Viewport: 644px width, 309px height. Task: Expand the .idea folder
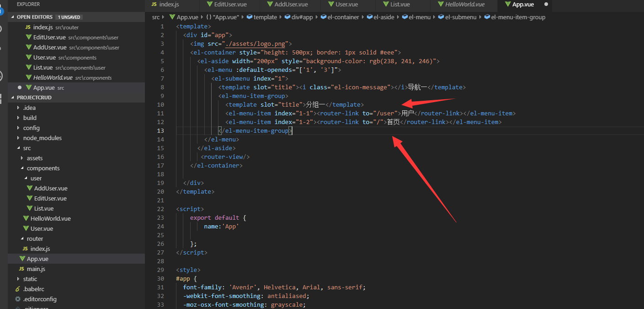click(x=19, y=108)
